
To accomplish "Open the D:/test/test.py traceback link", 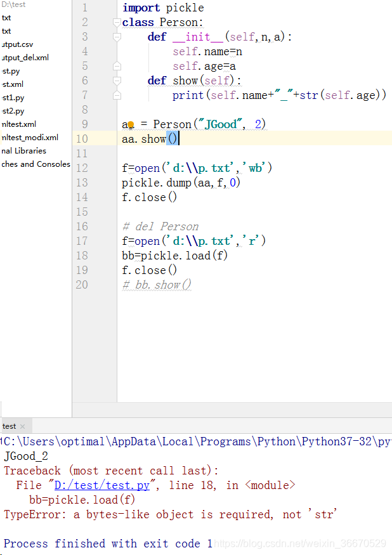I will tap(102, 485).
